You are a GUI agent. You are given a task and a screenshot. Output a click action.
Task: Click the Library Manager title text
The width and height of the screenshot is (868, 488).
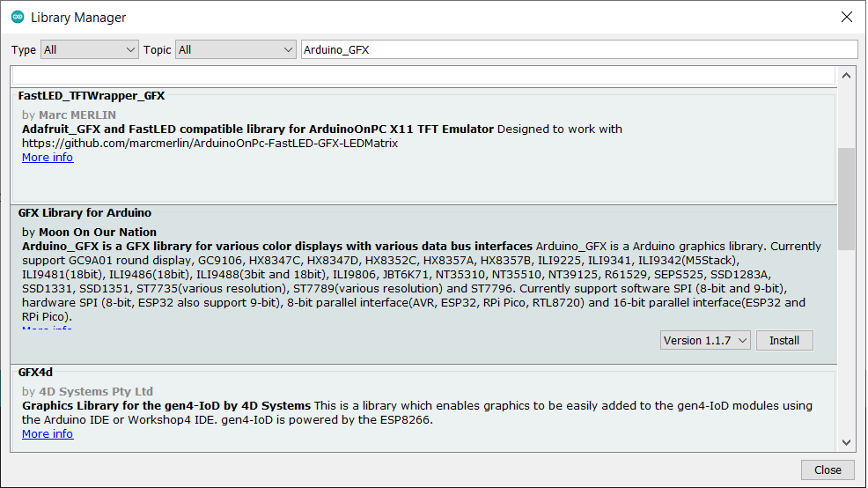tap(78, 17)
